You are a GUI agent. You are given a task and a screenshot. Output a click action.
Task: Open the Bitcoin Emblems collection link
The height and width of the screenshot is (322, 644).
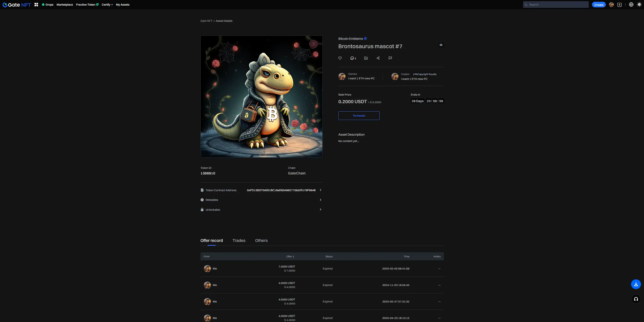pyautogui.click(x=350, y=39)
